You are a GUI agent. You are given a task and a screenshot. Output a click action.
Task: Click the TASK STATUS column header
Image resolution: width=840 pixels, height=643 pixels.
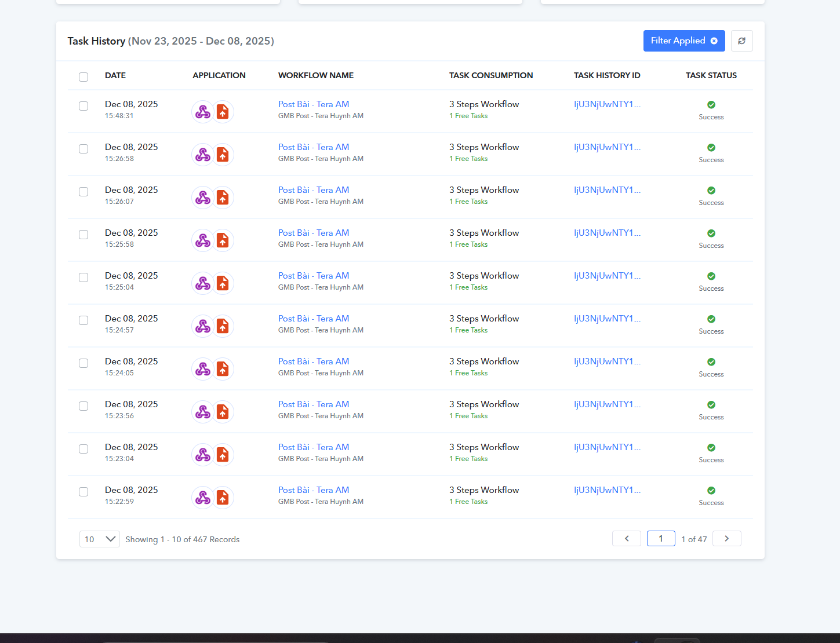(711, 76)
